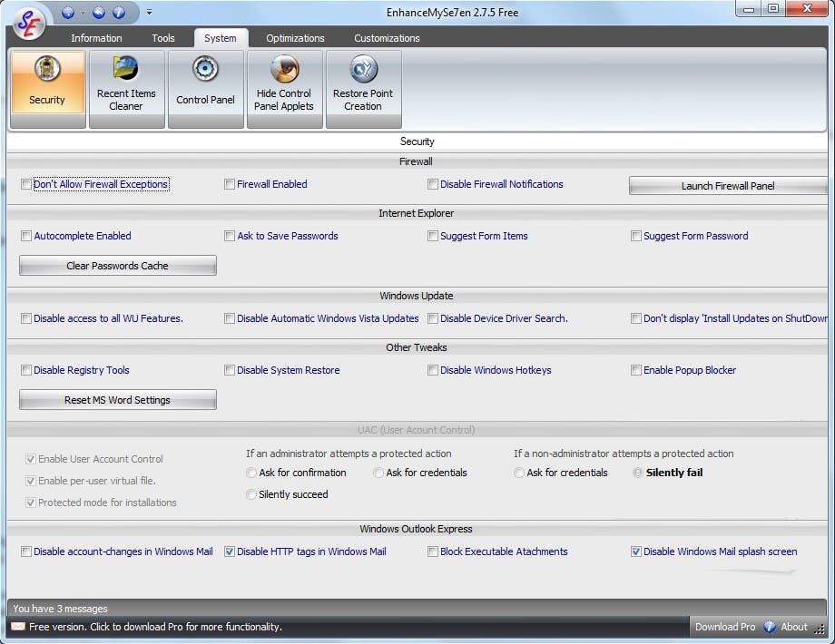835x644 pixels.
Task: Click Reset MS Word Settings button
Action: coord(118,400)
